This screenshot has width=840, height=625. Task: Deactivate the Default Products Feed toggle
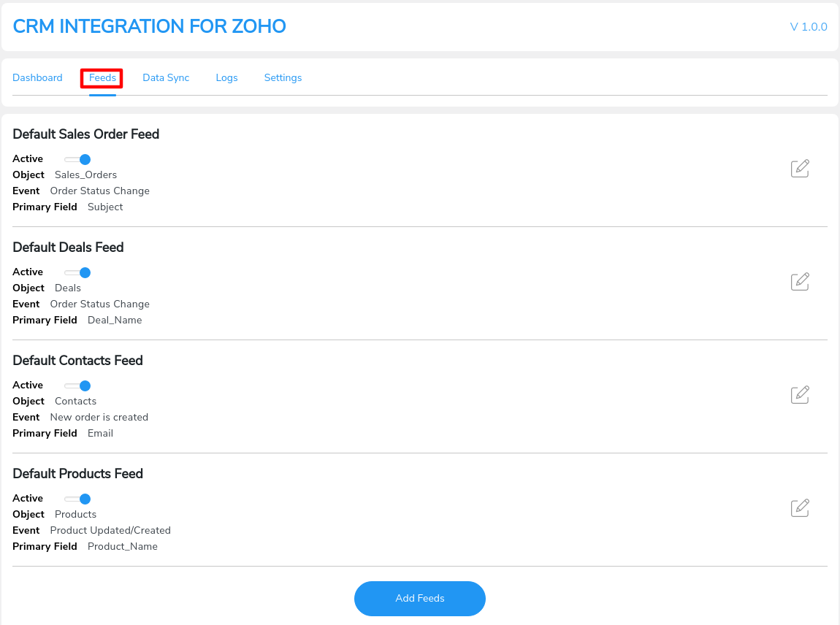(77, 499)
